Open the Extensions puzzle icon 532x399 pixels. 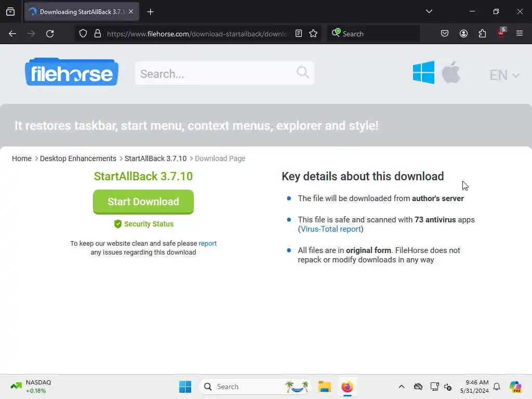point(482,34)
